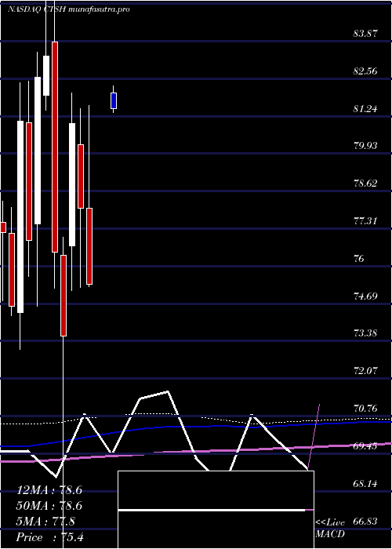Viewport: 392px width, 549px height.
Task: Click the 73.38 price axis label
Action: click(x=365, y=333)
